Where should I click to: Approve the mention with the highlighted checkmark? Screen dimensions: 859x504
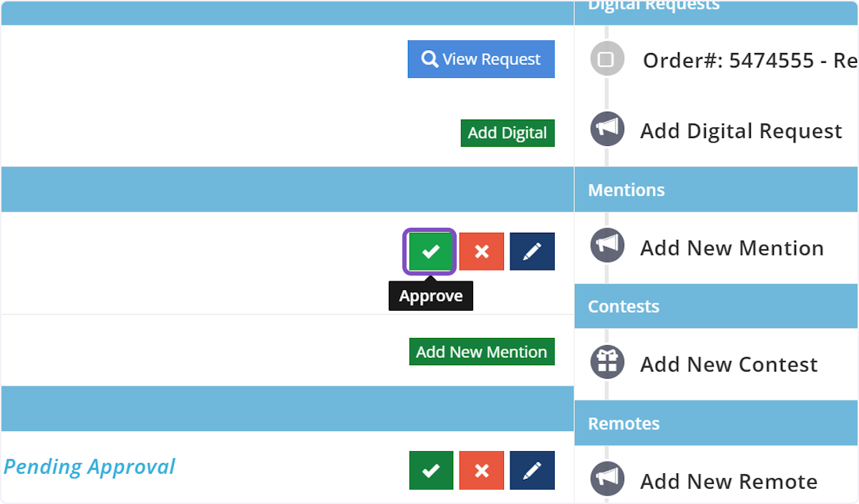pos(430,251)
